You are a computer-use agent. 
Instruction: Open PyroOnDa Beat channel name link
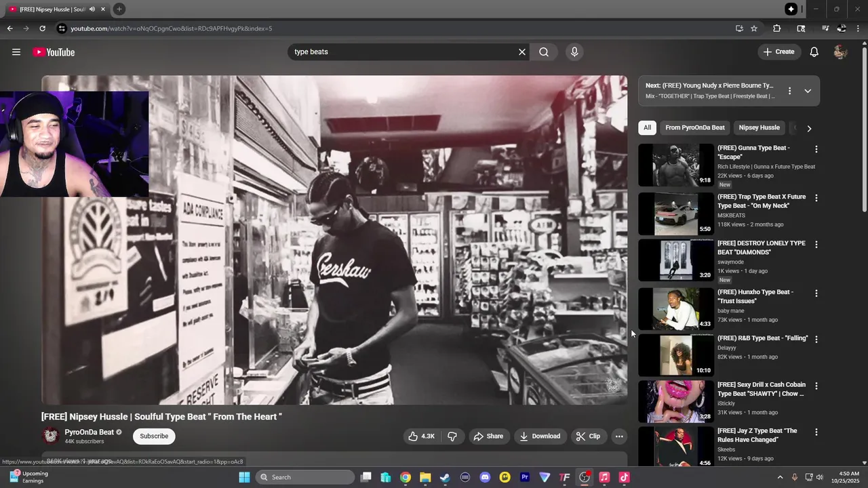tap(89, 432)
